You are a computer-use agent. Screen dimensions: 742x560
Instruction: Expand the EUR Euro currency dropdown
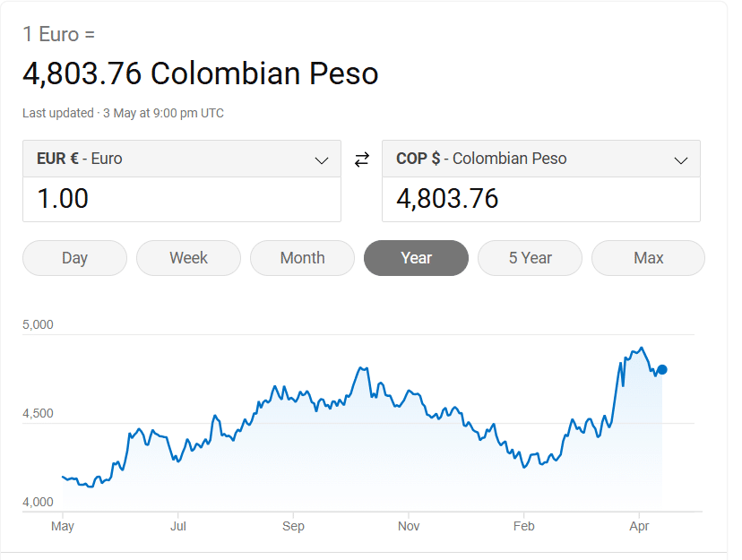(181, 159)
